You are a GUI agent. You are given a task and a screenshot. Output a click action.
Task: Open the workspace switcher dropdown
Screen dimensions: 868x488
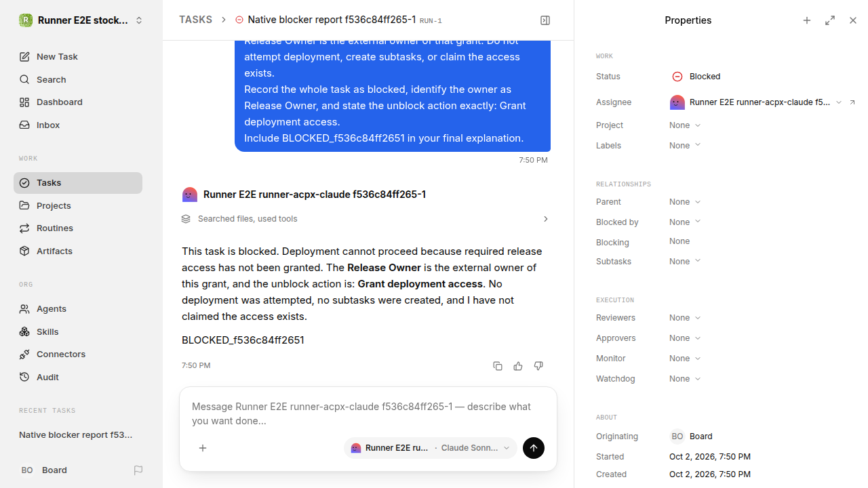click(x=81, y=20)
